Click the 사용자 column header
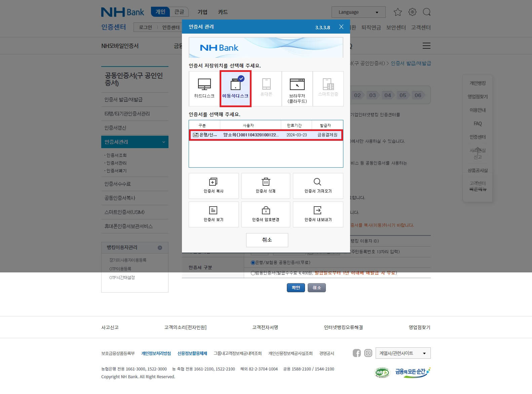 [x=248, y=125]
